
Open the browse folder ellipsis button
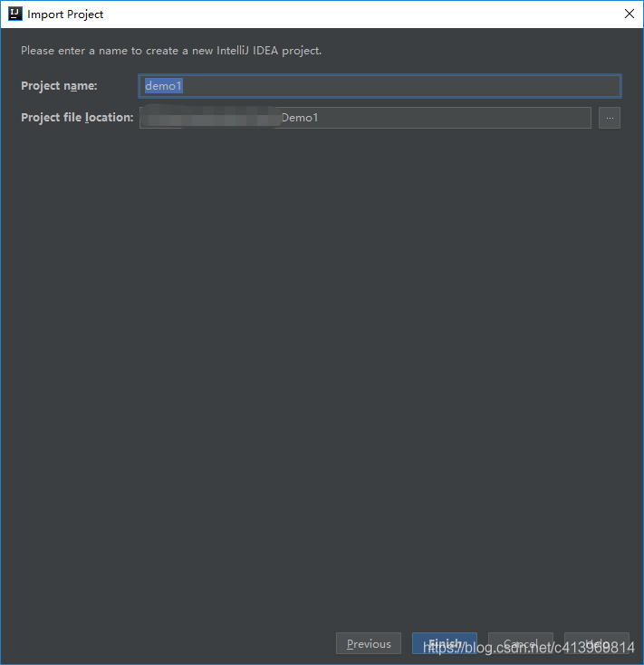(610, 118)
